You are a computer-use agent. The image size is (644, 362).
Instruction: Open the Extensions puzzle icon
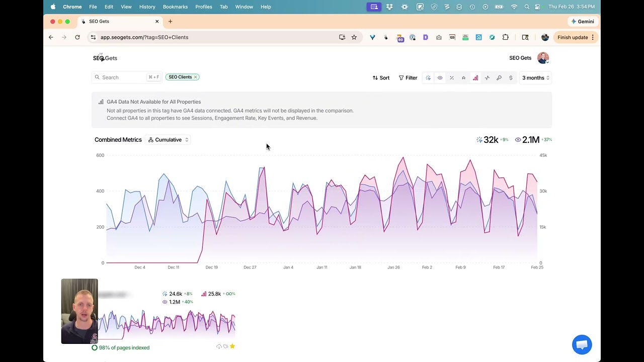pos(506,37)
